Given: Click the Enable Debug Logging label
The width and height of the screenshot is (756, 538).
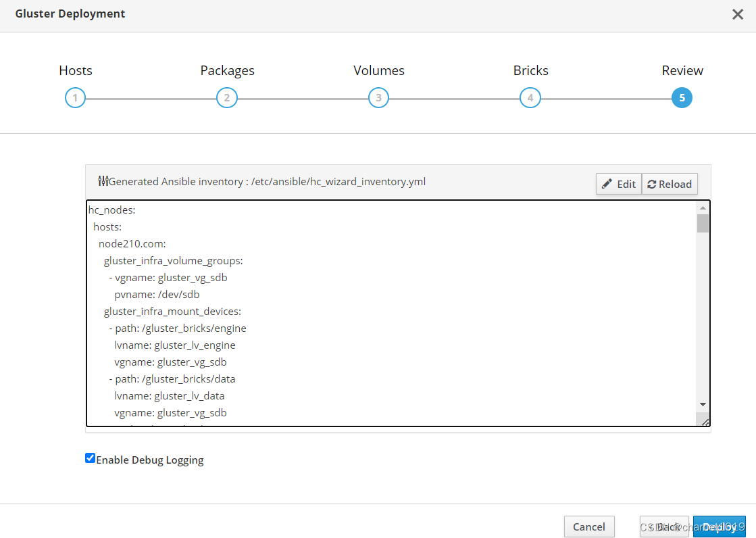Looking at the screenshot, I should (x=149, y=460).
